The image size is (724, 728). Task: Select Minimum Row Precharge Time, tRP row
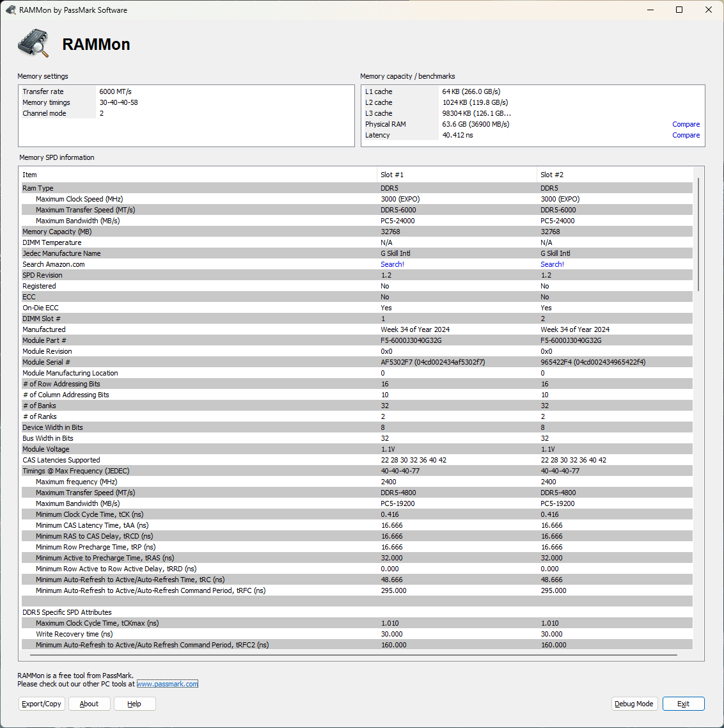tap(357, 547)
